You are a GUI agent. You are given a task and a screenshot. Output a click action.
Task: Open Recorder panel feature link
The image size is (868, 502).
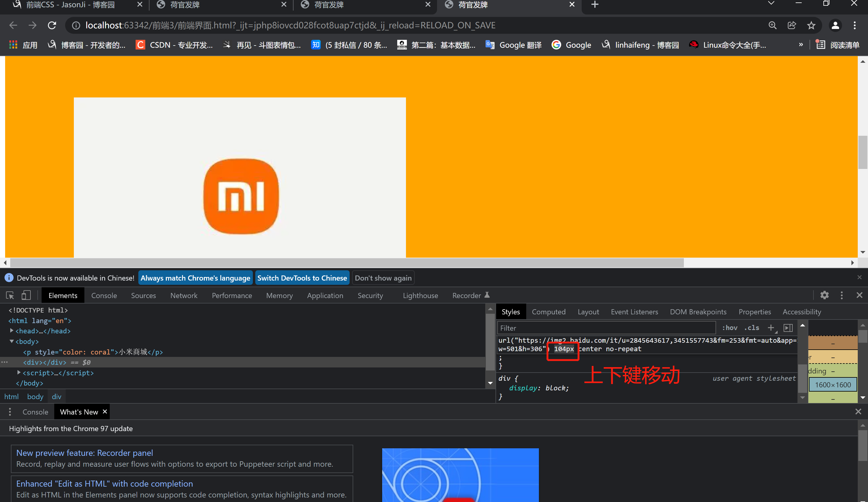[84, 453]
